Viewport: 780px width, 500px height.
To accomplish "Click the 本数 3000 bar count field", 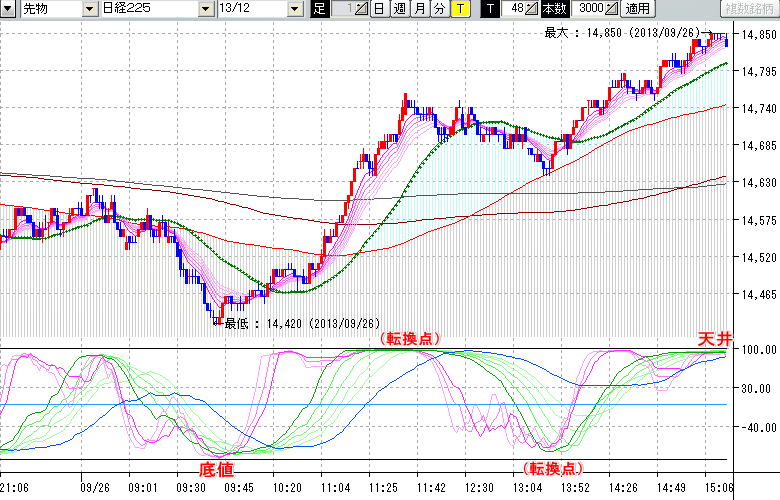I will click(x=589, y=9).
